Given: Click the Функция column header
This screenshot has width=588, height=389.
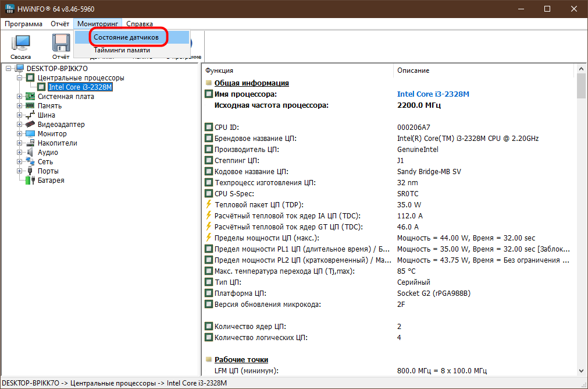Looking at the screenshot, I should (x=298, y=70).
